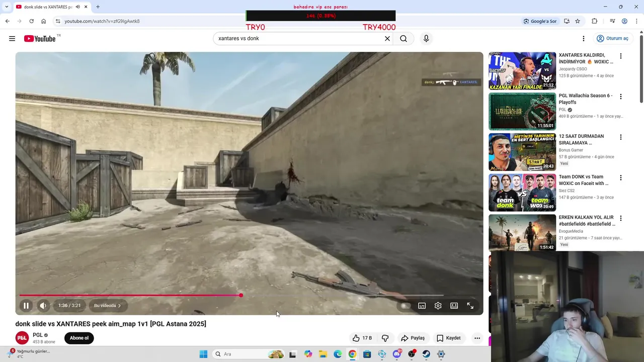Mute the video volume speaker icon

43,306
